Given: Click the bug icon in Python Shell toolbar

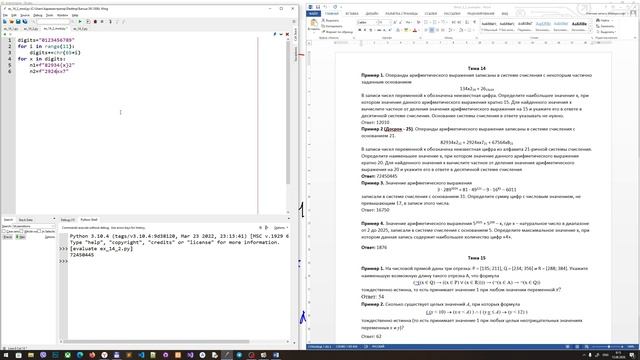Looking at the screenshot, I should (x=261, y=227).
